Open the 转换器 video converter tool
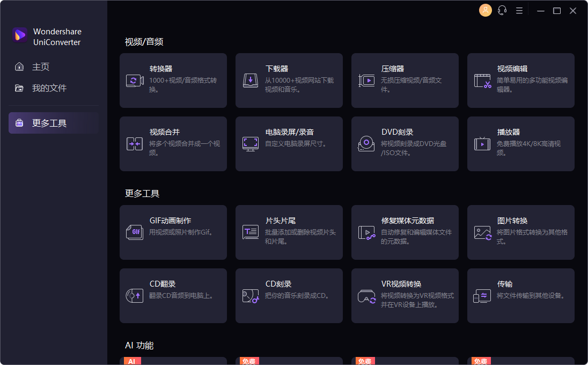The height and width of the screenshot is (365, 588). point(173,81)
